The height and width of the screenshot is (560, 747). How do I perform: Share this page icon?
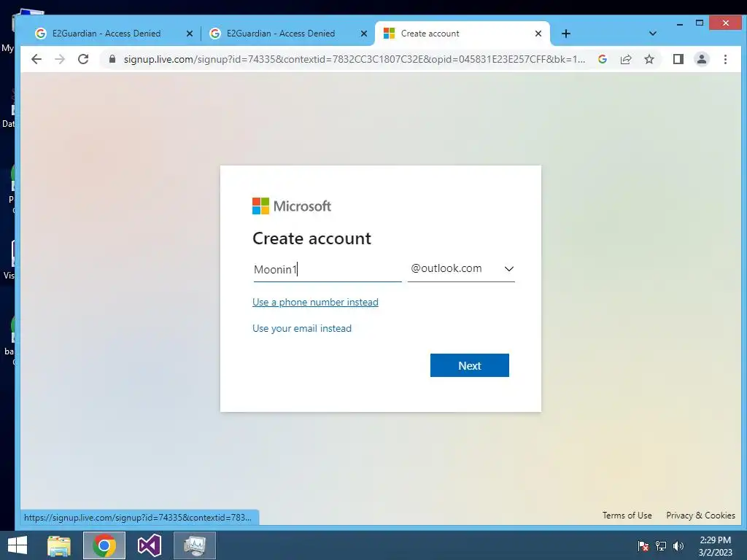point(625,59)
